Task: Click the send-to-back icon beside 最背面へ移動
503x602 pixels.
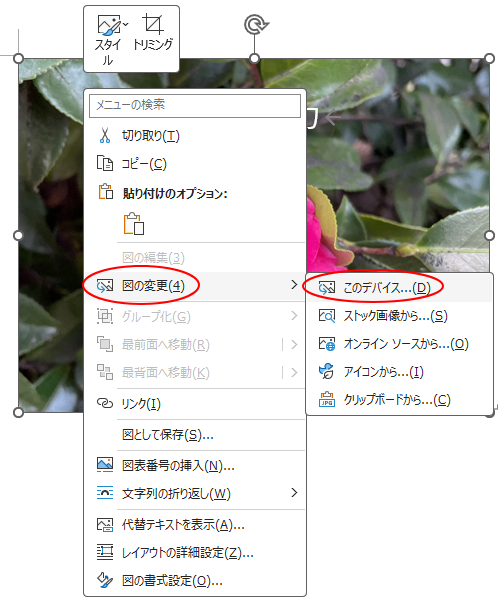Action: tap(105, 372)
